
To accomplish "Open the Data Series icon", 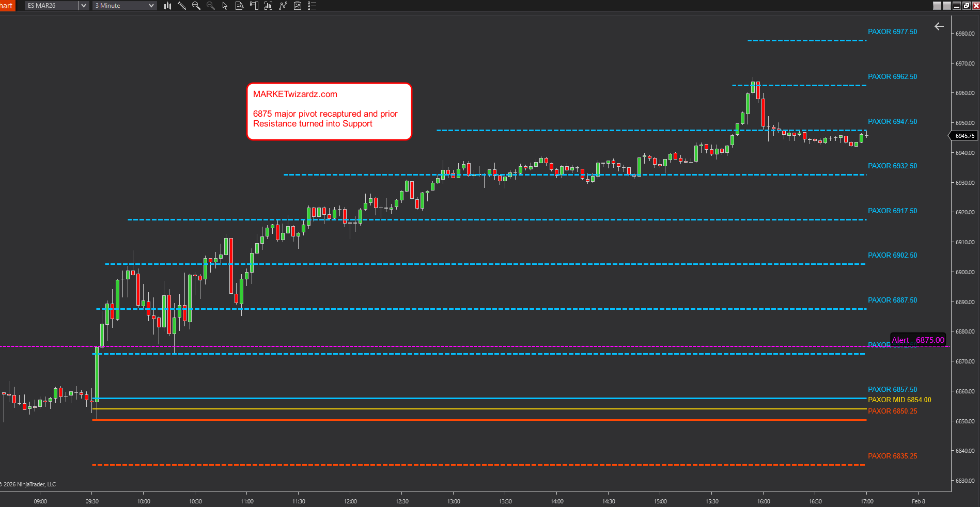I will [268, 6].
